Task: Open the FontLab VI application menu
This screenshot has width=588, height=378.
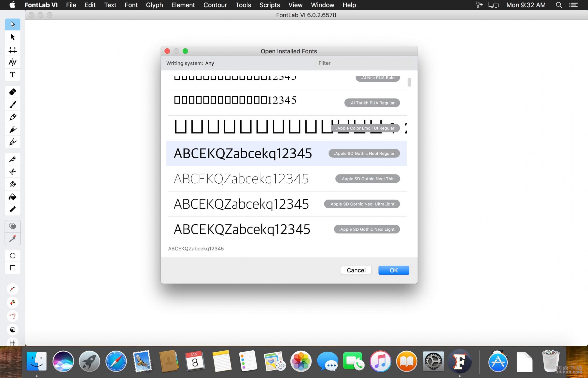Action: pos(41,5)
